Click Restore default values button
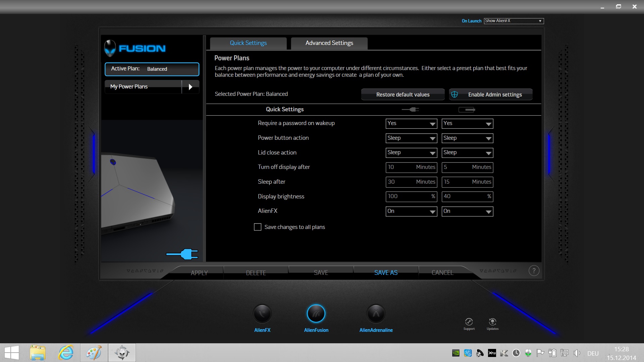Image resolution: width=644 pixels, height=362 pixels. pos(403,95)
